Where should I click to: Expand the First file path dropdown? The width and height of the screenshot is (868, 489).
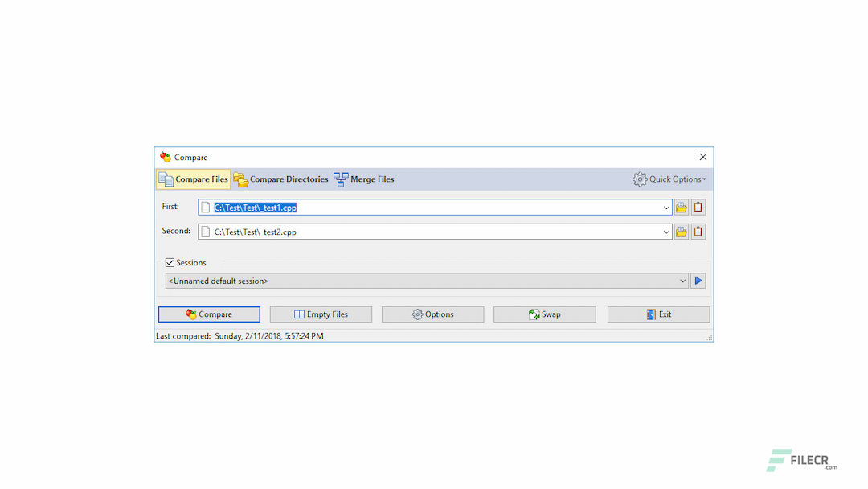pyautogui.click(x=665, y=207)
